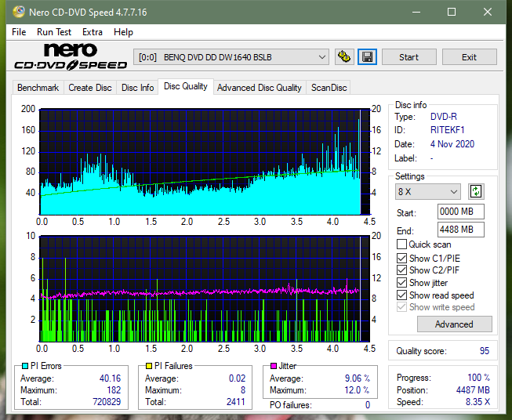The height and width of the screenshot is (420, 512).
Task: Click the drive options icon
Action: 344,57
